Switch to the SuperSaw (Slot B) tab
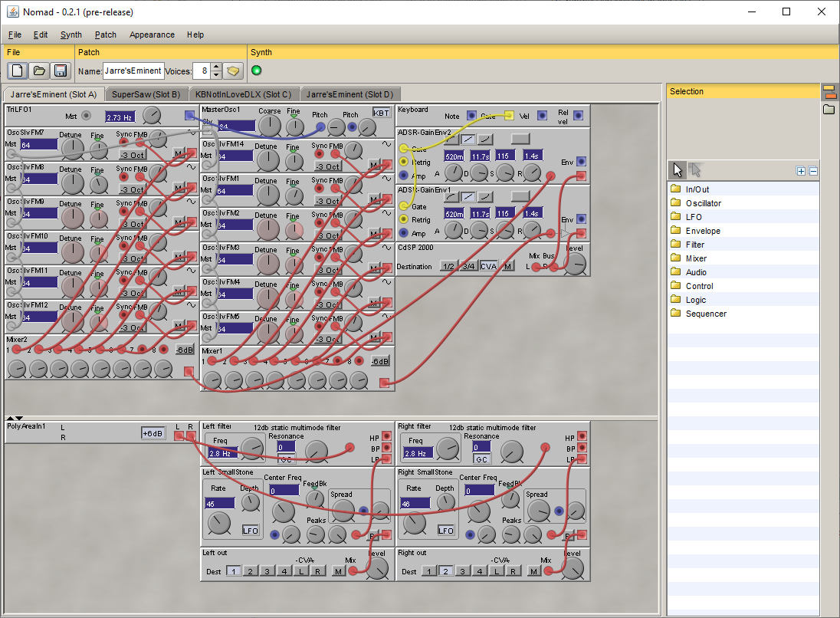This screenshot has width=840, height=618. 146,94
